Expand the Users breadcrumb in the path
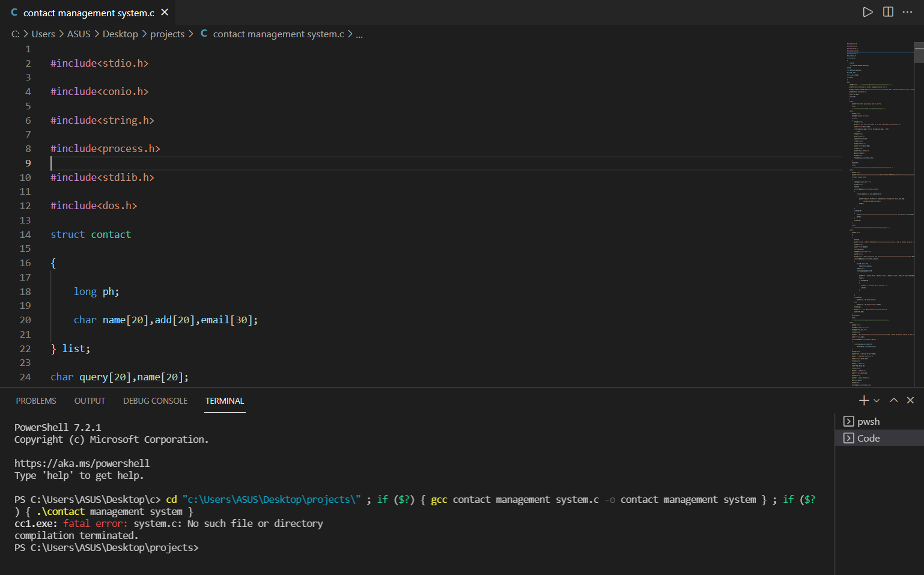Screen dimensions: 924x575 point(43,34)
